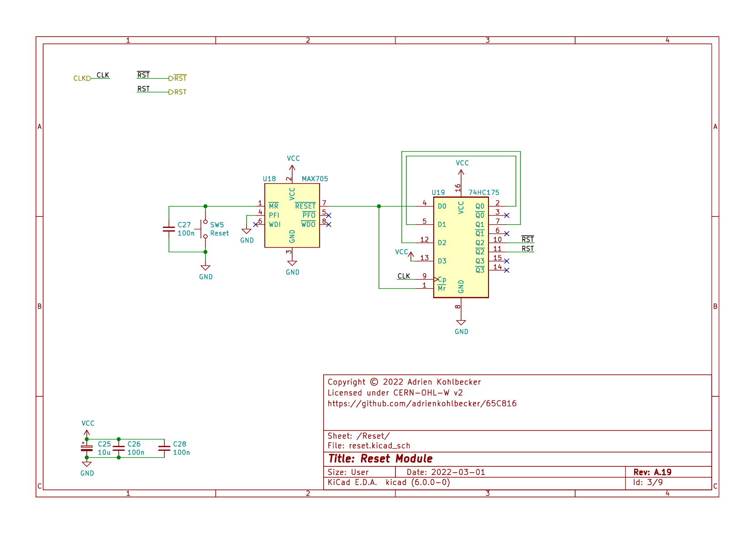Select the D0 pin name on U19
The height and width of the screenshot is (533, 756).
[442, 206]
